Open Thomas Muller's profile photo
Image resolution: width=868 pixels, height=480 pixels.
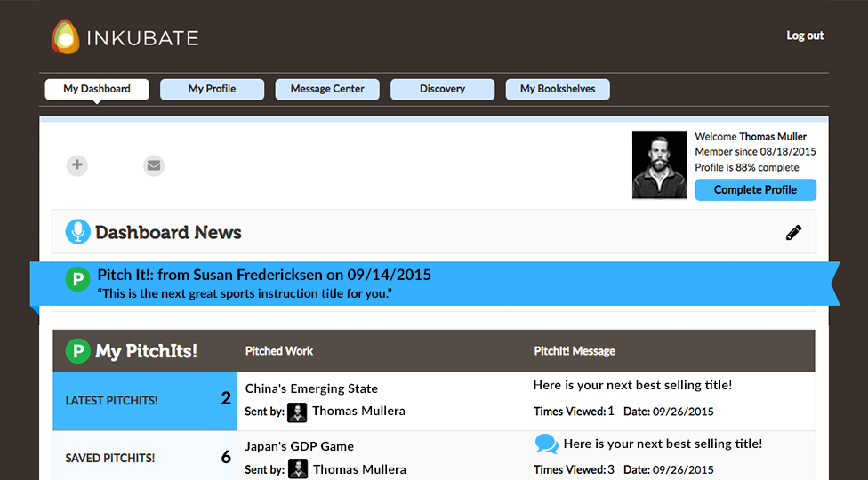click(659, 164)
